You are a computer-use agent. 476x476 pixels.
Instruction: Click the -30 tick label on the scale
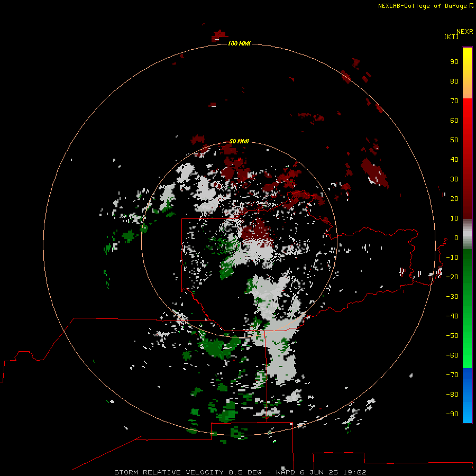tap(452, 297)
